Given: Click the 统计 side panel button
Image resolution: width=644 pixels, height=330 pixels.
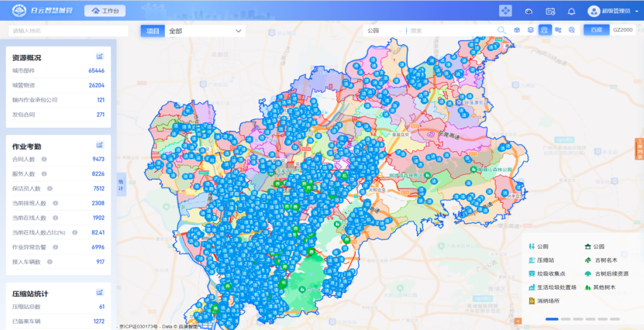Looking at the screenshot, I should pos(120,184).
